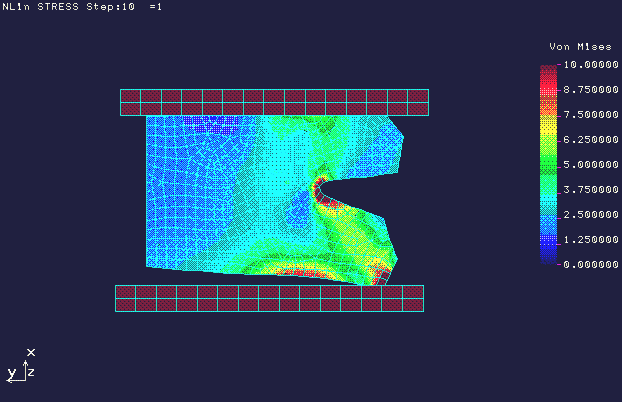
Task: Pick the yellow high-stress zone above bottom plate
Action: [300, 267]
